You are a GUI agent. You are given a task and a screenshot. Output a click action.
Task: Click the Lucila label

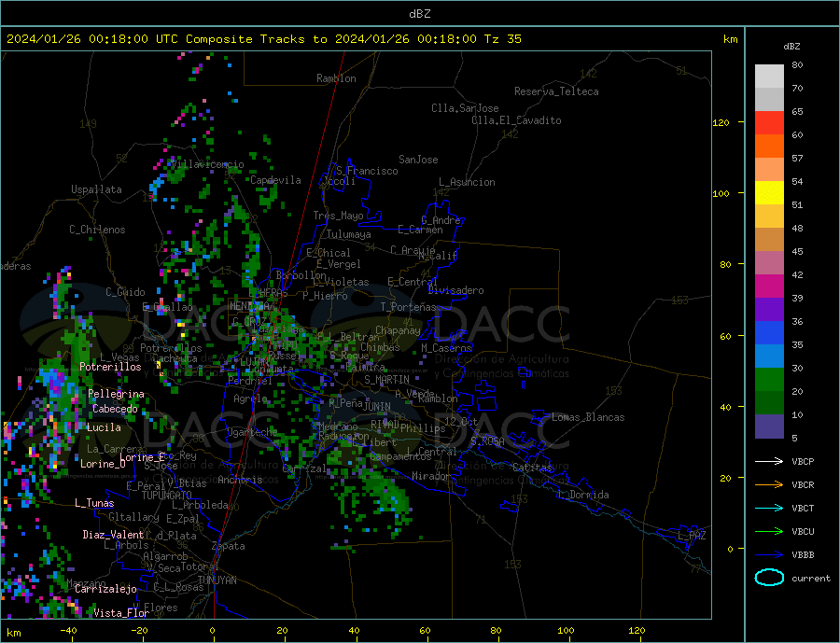coord(104,427)
